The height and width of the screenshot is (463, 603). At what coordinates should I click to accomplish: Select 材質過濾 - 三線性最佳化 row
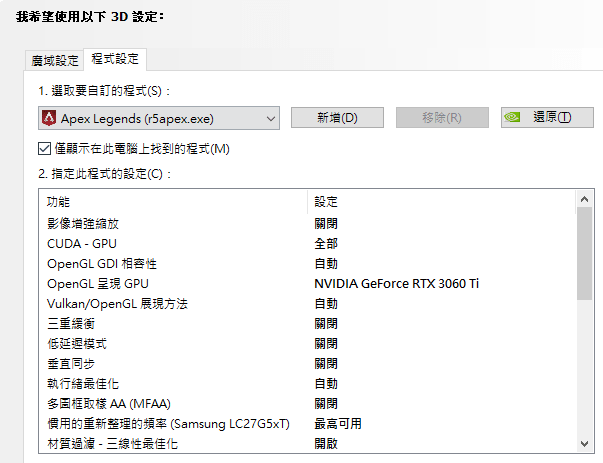click(308, 443)
